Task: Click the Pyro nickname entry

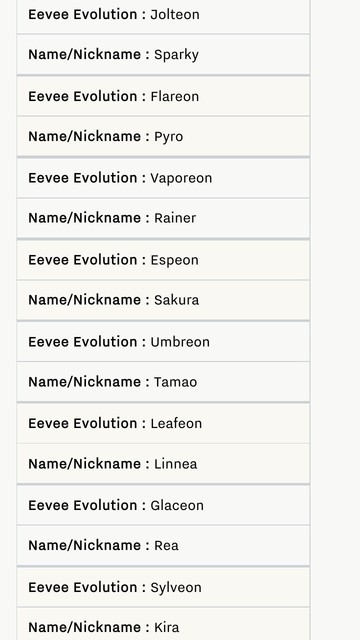Action: [x=163, y=136]
